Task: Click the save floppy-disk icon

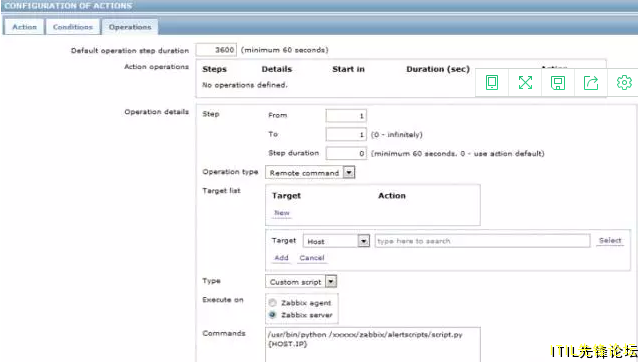Action: click(558, 83)
